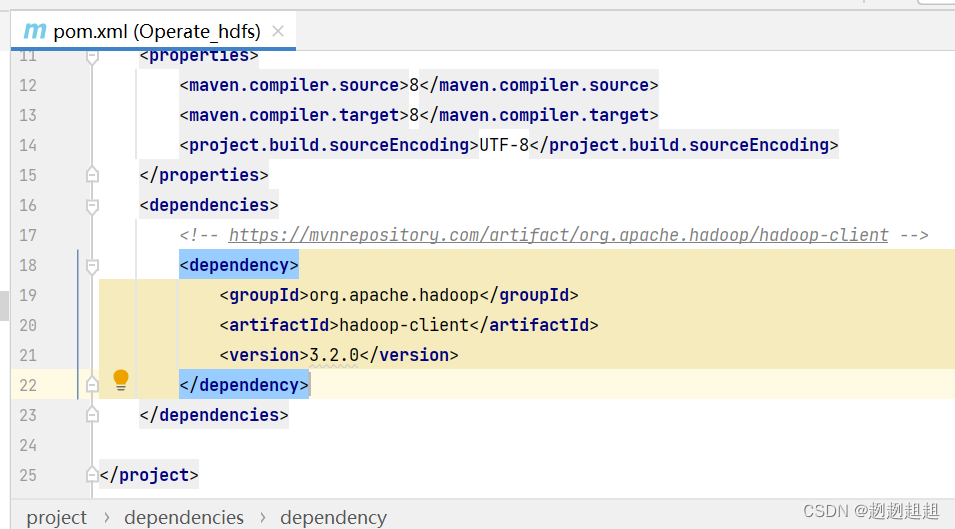Click 'dependency' in the breadcrumb bar
Screen dimensions: 955x529
[333, 517]
